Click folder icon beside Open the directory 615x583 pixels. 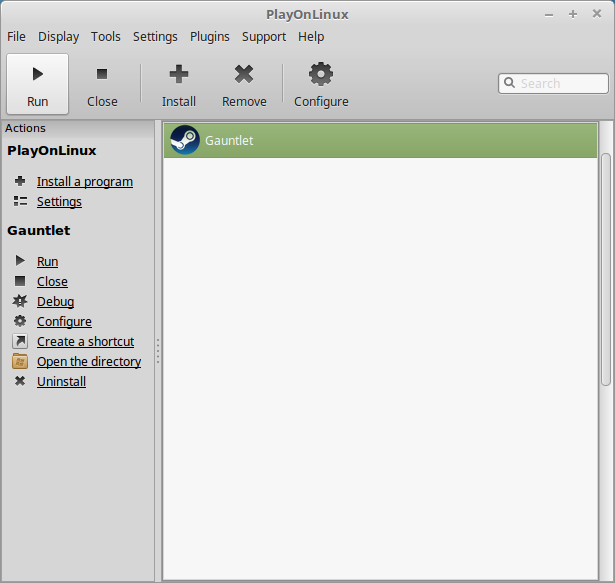coord(20,361)
